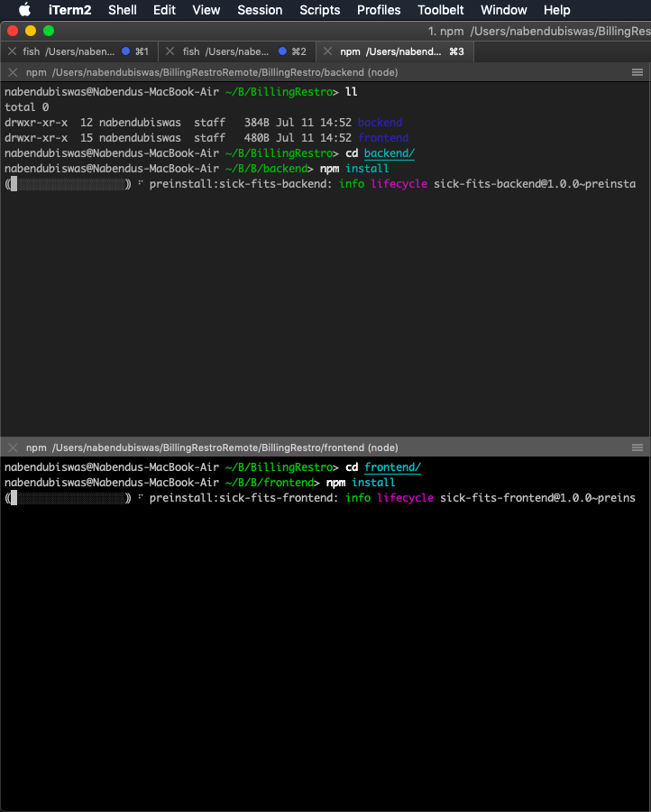Click 'preinstall:sick-fits-frontend:' text
Viewport: 651px width, 812px height.
click(x=244, y=498)
